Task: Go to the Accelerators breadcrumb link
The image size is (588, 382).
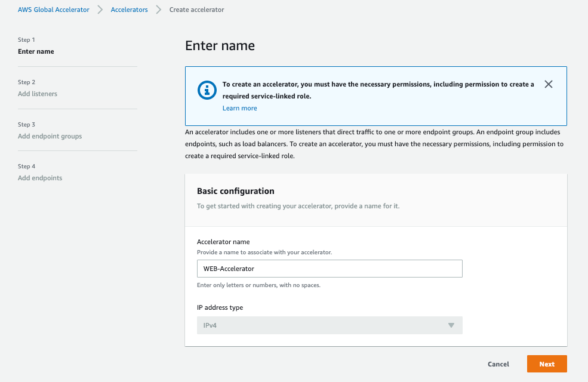Action: point(130,10)
